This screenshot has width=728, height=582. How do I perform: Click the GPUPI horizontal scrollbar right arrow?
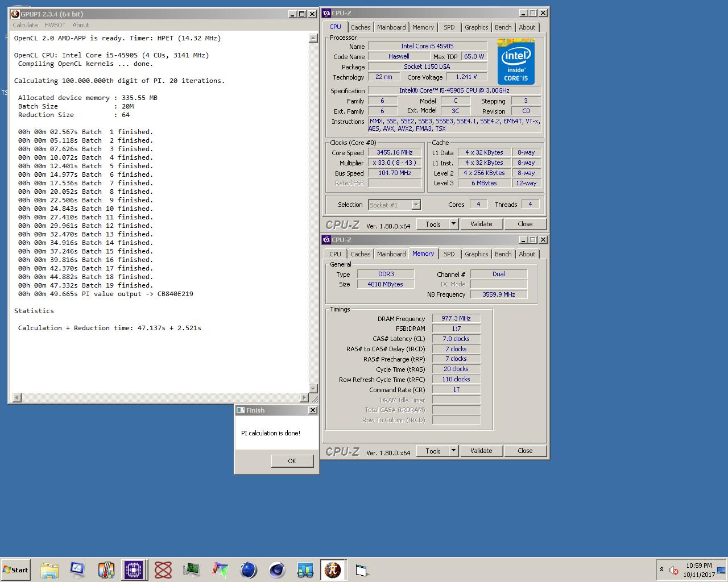click(304, 397)
